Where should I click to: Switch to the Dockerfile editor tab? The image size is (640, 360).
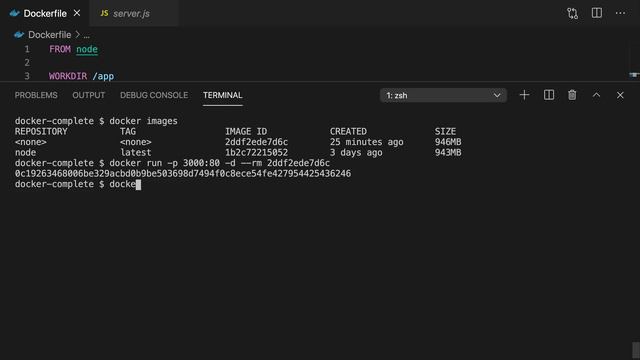point(44,13)
